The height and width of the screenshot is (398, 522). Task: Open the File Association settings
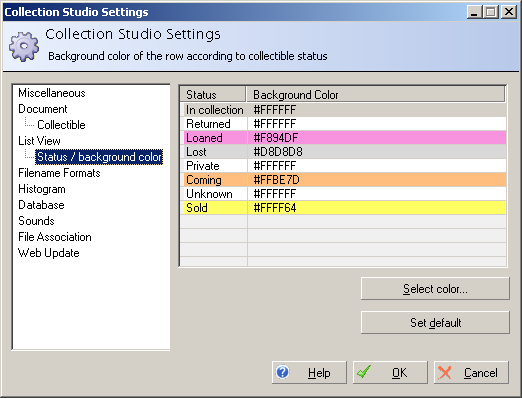click(55, 237)
